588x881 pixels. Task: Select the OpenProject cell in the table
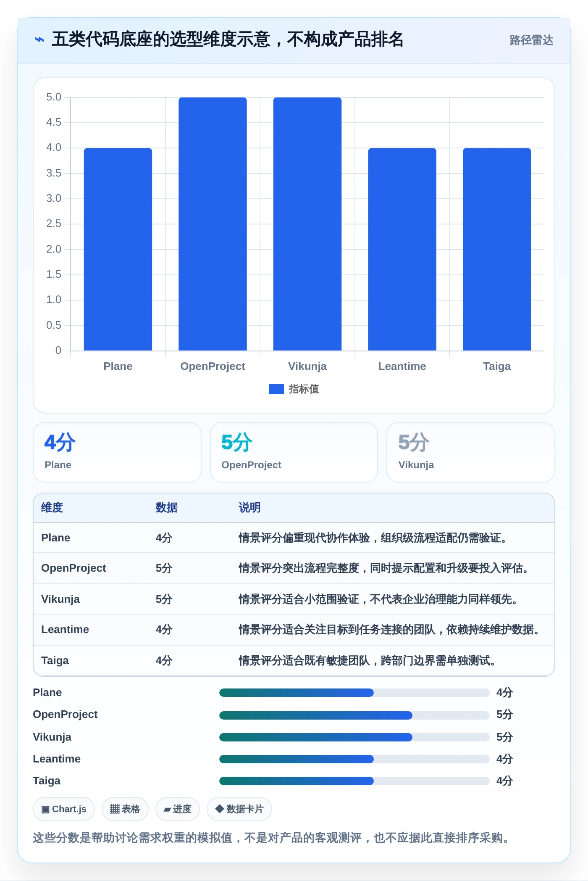pyautogui.click(x=73, y=568)
